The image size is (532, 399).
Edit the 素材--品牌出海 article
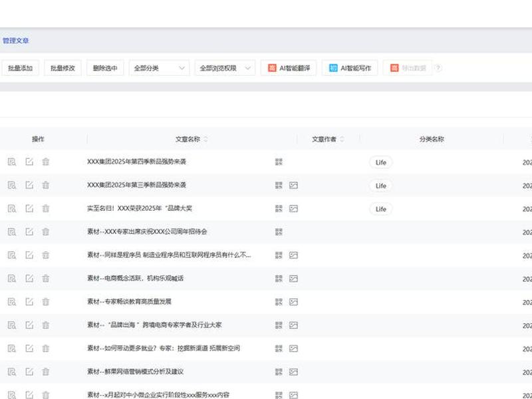pyautogui.click(x=29, y=325)
